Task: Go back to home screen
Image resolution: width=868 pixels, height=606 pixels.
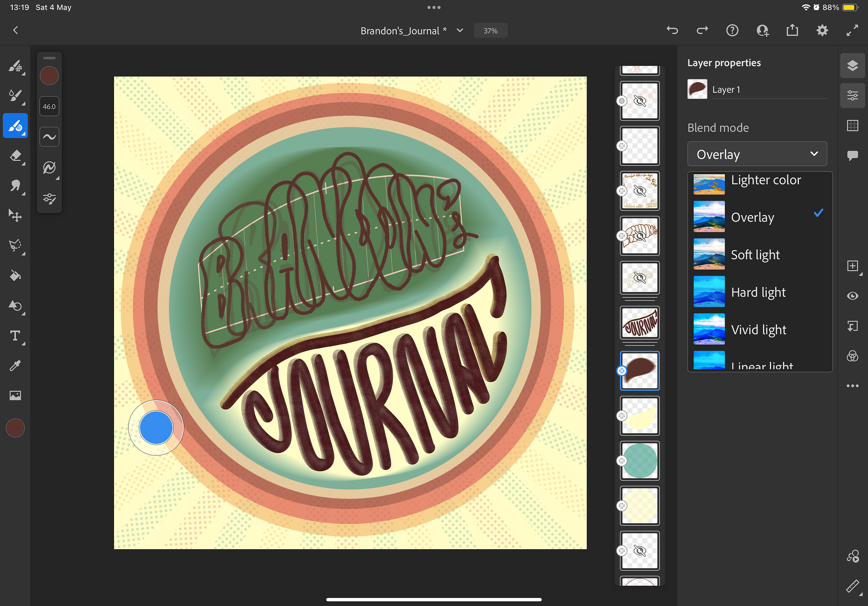Action: (16, 30)
